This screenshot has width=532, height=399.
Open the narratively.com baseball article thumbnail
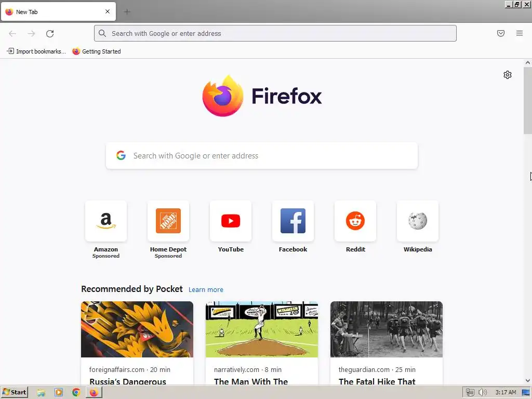[262, 329]
